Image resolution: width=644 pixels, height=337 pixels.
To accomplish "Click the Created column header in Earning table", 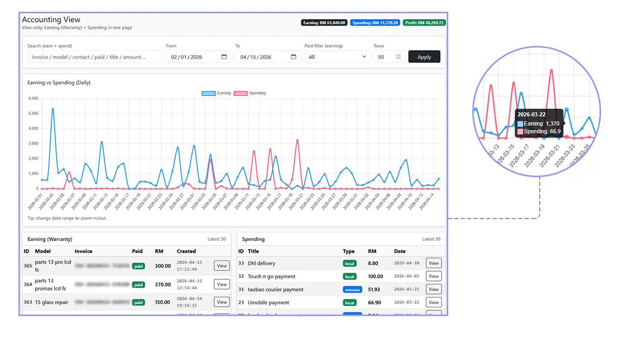I will coord(186,251).
